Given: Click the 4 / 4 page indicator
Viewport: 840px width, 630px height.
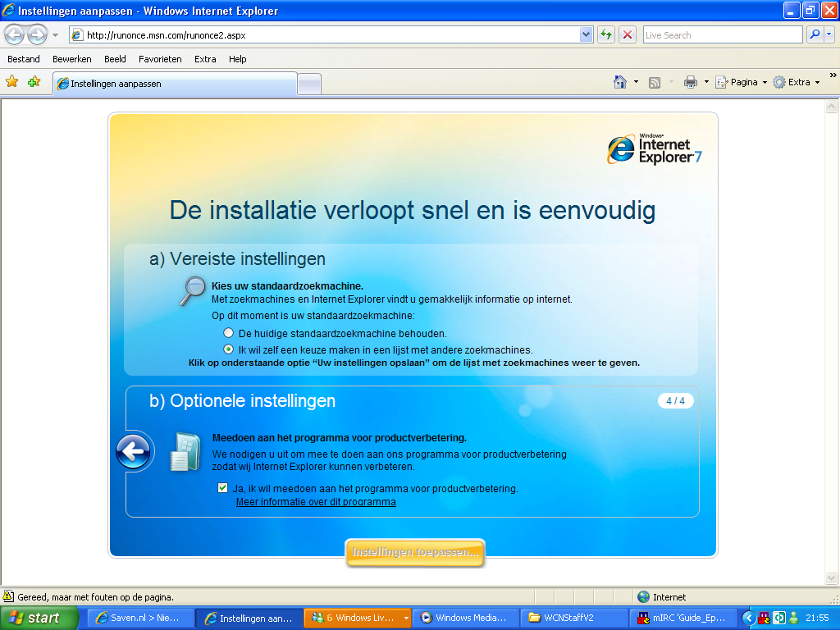Looking at the screenshot, I should coord(675,400).
